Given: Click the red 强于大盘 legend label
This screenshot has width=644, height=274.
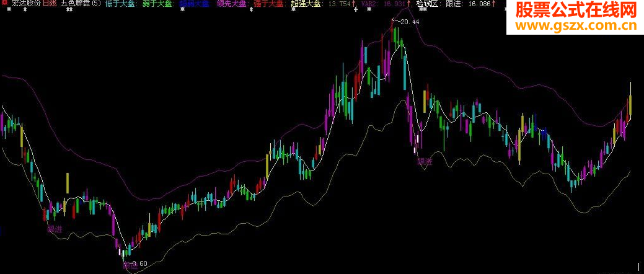Looking at the screenshot, I should click(270, 4).
